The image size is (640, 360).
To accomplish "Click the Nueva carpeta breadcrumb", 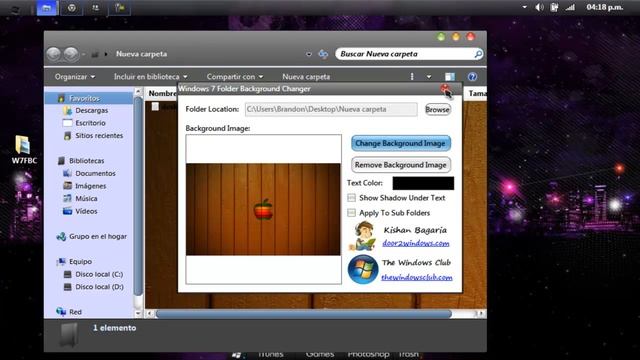I will [141, 54].
